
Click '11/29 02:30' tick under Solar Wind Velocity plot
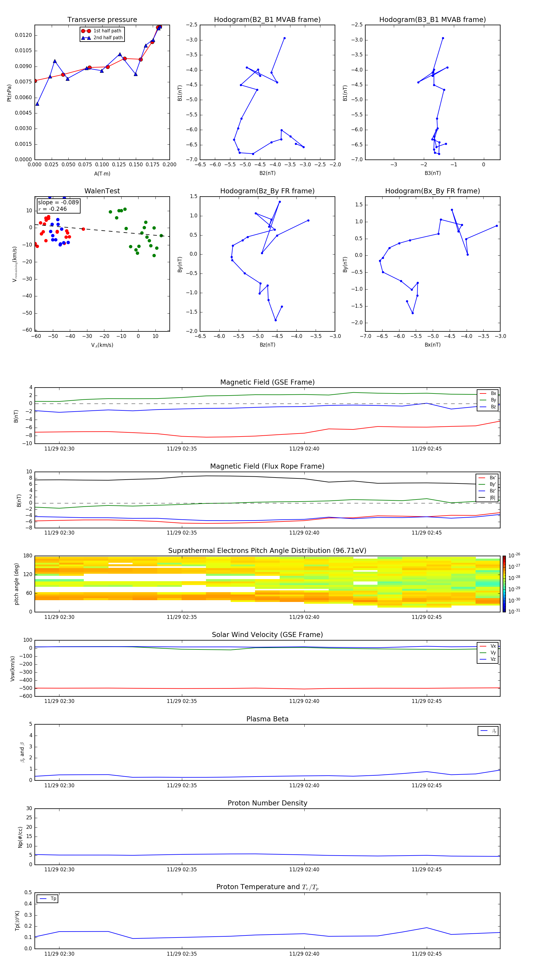[59, 701]
